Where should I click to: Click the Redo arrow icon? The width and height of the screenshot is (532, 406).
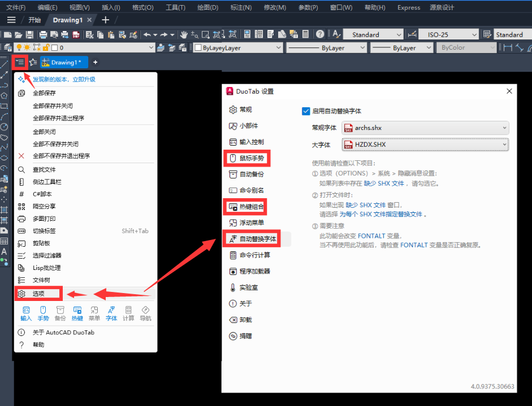tap(164, 34)
